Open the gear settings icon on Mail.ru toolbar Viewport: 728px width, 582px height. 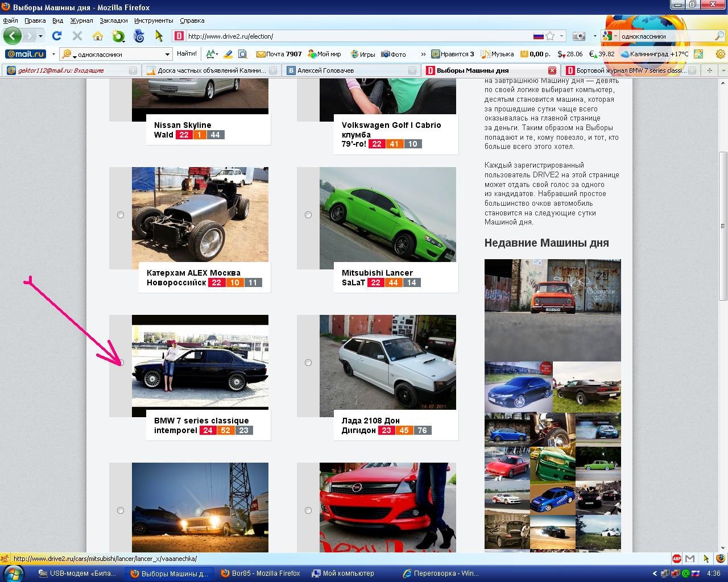tap(720, 54)
